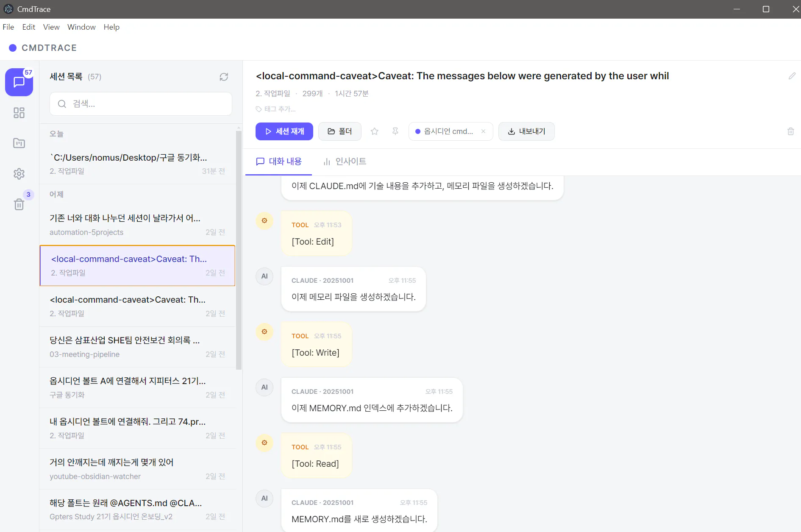Viewport: 801px width, 532px height.
Task: Switch to the 대화 내용 tab
Action: click(279, 162)
